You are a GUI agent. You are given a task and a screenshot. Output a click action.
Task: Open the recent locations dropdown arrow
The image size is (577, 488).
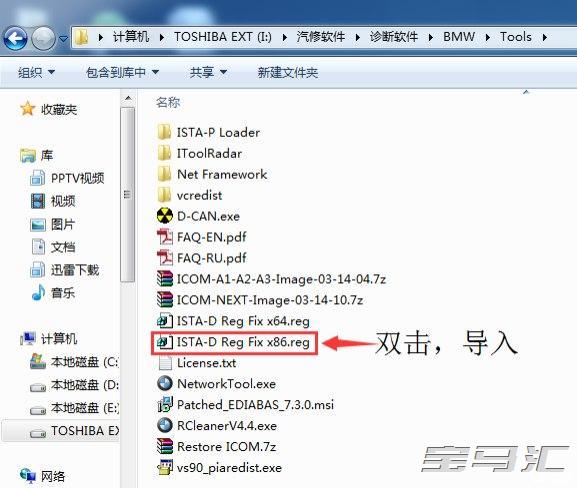[x=64, y=38]
